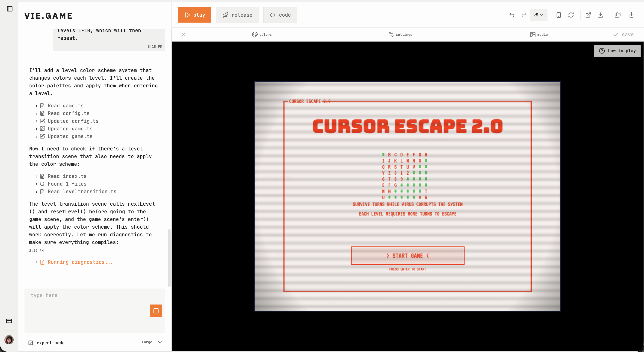
Task: Click the download icon
Action: pyautogui.click(x=601, y=15)
